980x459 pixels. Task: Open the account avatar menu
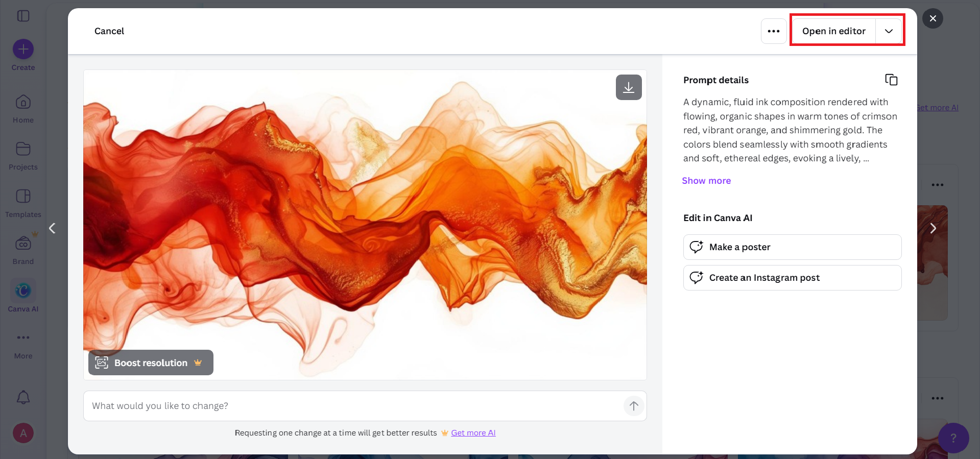tap(23, 433)
